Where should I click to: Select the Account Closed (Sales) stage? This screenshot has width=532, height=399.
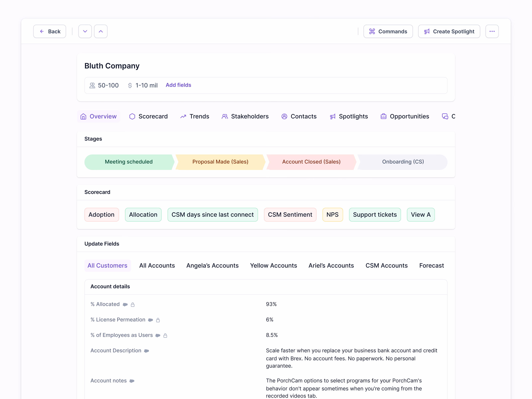click(x=311, y=162)
